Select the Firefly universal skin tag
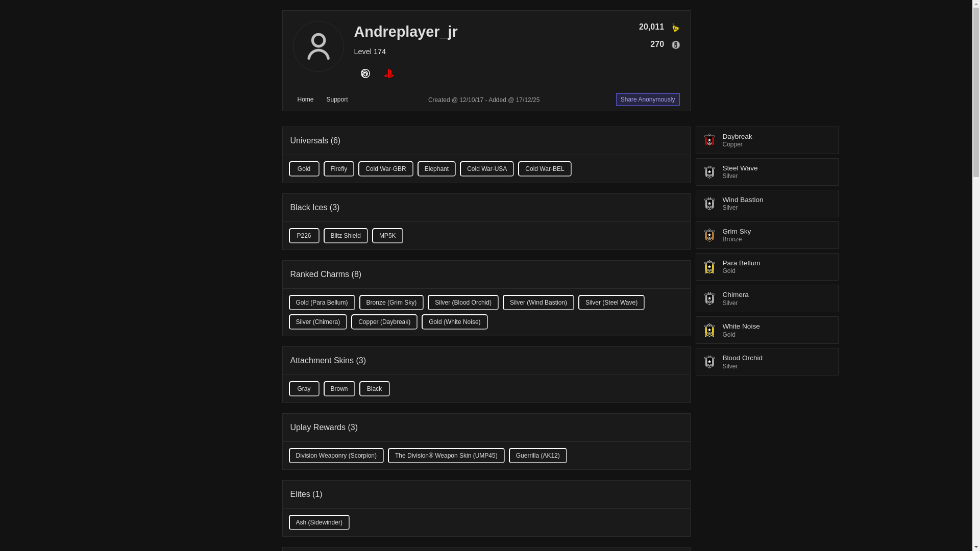 [x=339, y=169]
